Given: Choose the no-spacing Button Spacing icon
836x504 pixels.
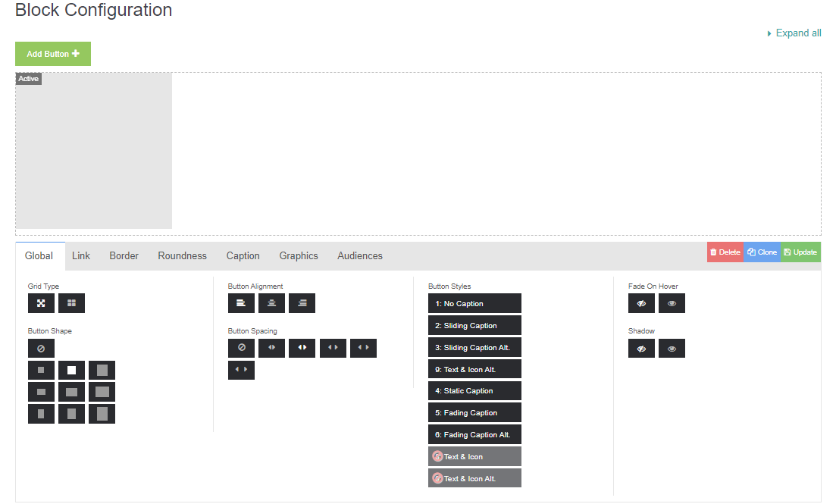Looking at the screenshot, I should pos(241,348).
